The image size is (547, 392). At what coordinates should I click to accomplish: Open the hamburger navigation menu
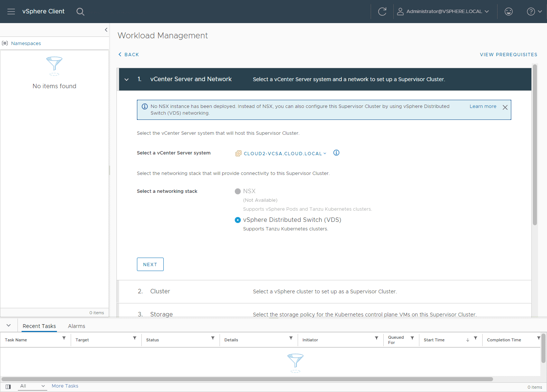coord(11,12)
